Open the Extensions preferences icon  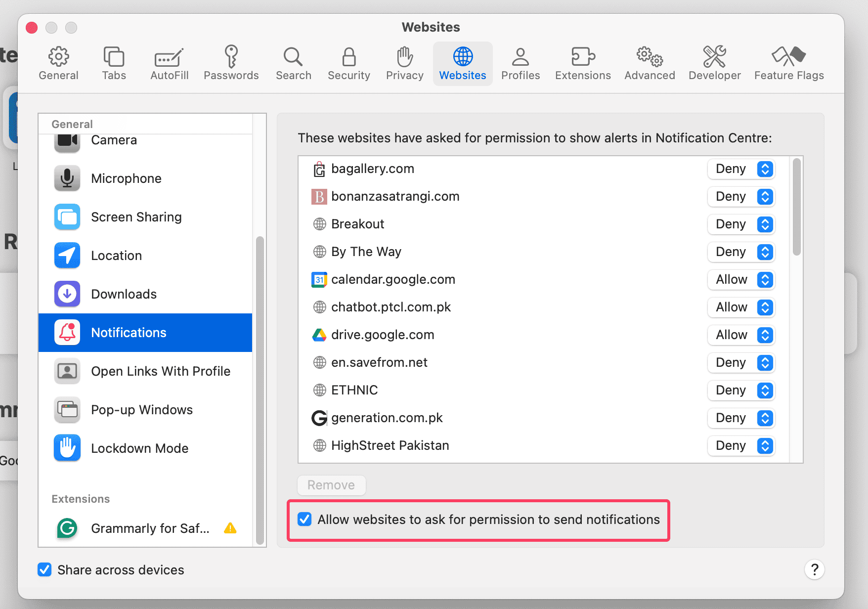point(582,57)
